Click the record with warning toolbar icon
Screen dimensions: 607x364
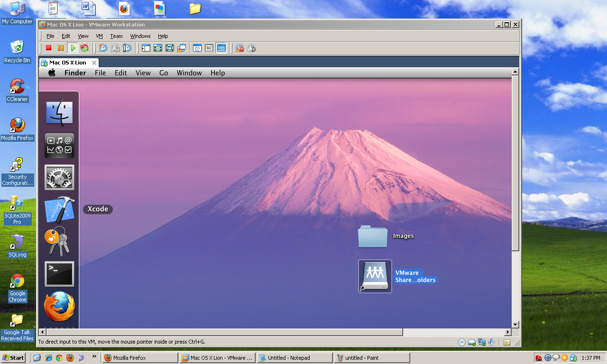[240, 48]
